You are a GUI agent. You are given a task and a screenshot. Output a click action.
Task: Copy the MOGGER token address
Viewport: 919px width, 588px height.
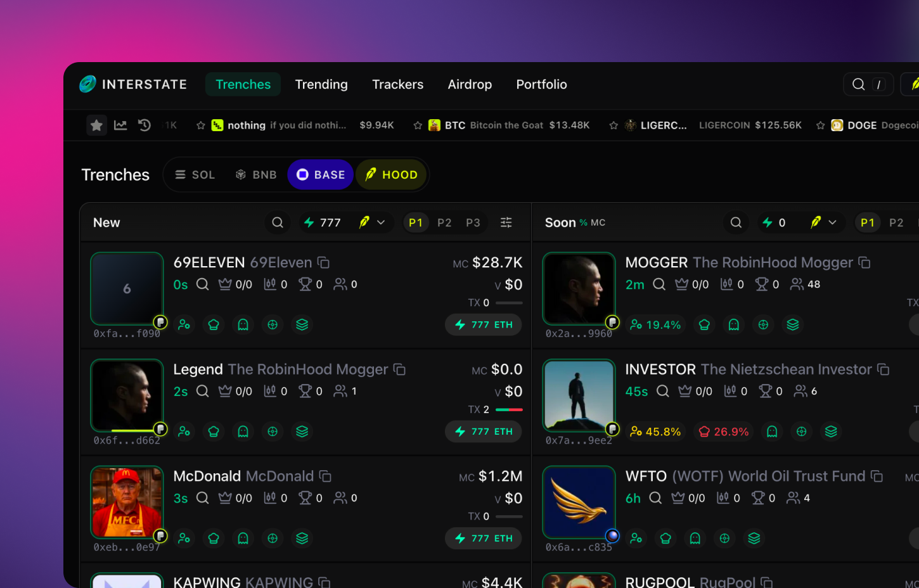click(x=864, y=262)
